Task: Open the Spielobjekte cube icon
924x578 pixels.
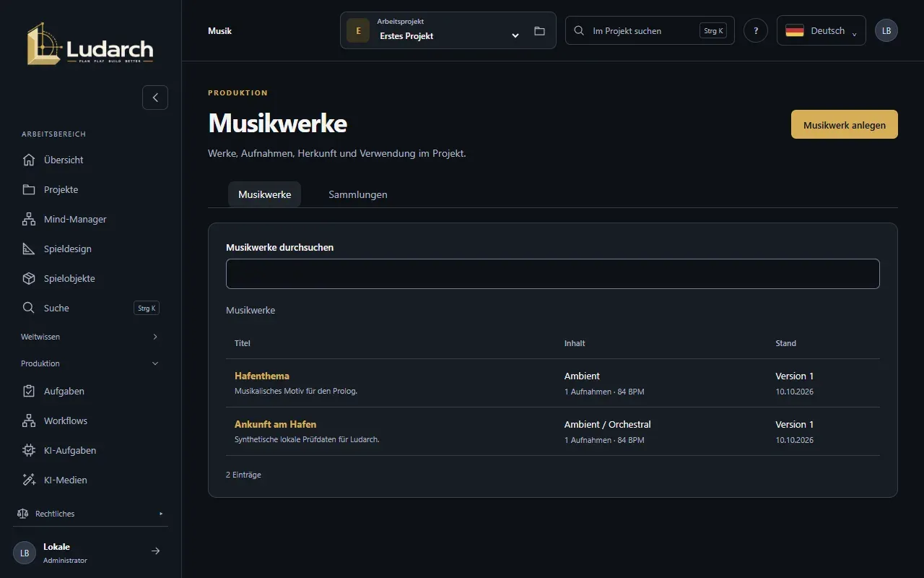Action: click(29, 278)
